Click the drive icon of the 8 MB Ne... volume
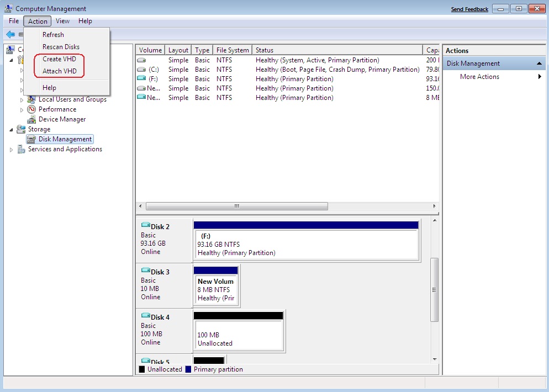 [141, 97]
